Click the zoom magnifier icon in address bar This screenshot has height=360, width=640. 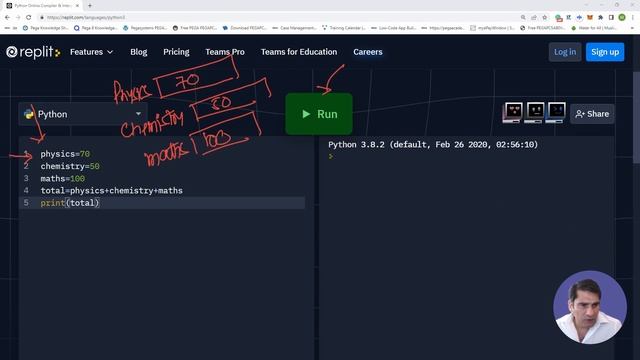(523, 18)
